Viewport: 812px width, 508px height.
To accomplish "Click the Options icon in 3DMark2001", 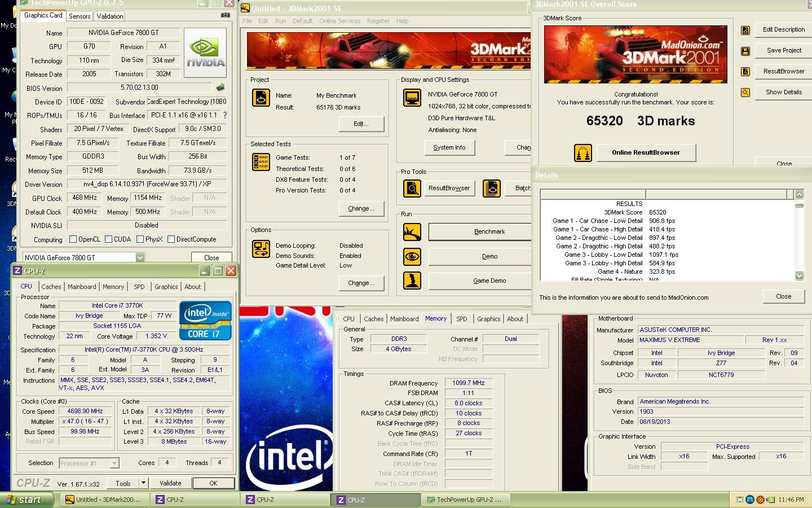I will click(261, 249).
